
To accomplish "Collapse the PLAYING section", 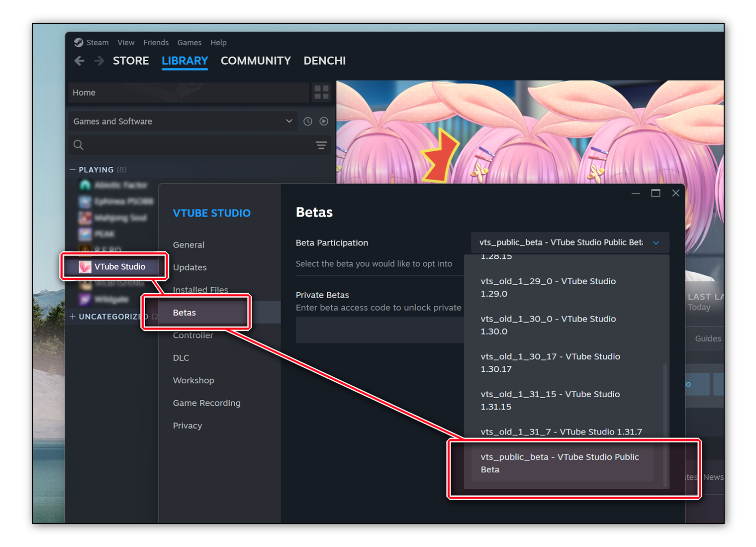I will pos(73,169).
